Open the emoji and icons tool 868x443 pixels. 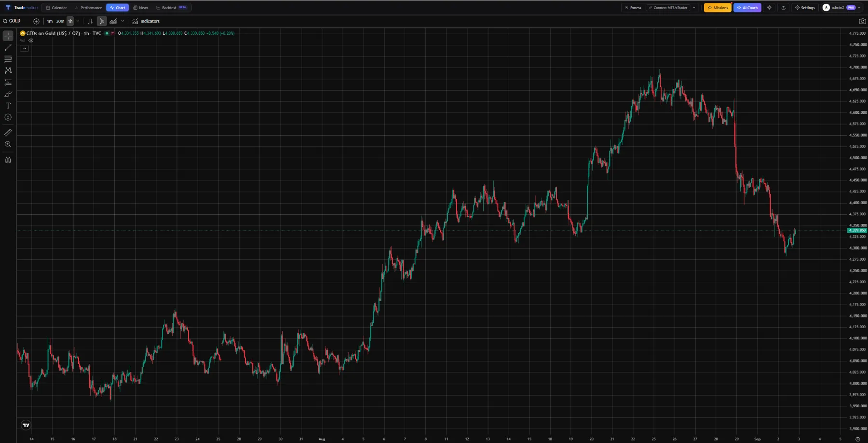[8, 117]
